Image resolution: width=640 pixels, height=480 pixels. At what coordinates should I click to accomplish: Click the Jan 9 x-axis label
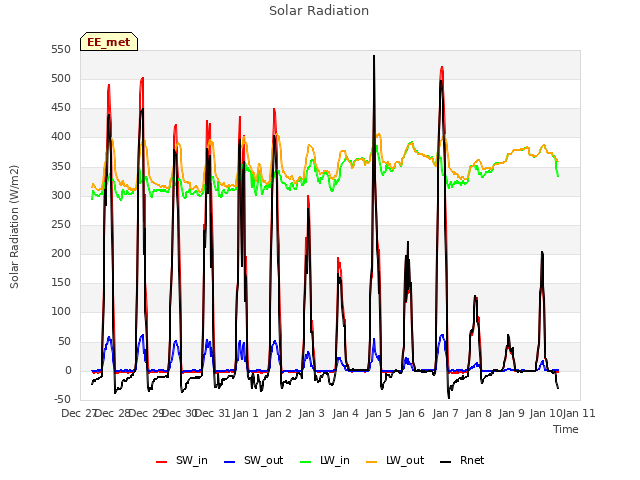[511, 413]
